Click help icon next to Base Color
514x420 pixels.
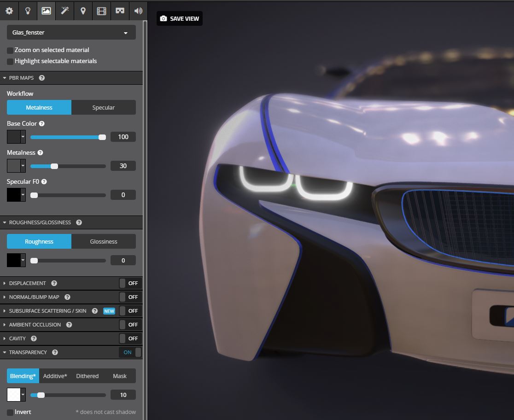pyautogui.click(x=41, y=123)
